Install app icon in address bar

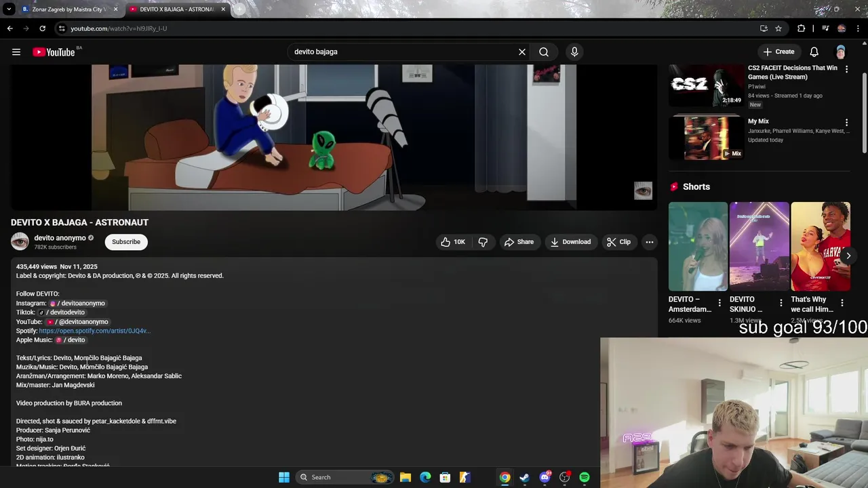pos(764,28)
